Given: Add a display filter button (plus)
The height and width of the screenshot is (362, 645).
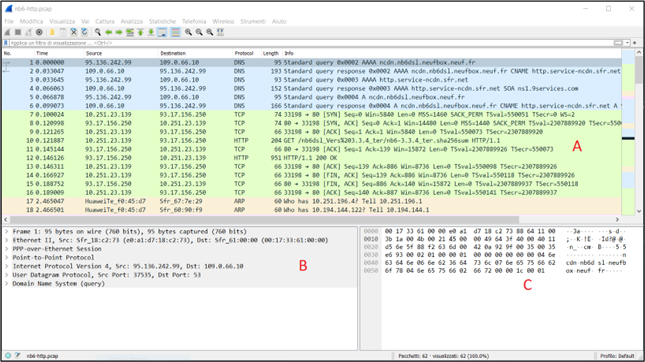Looking at the screenshot, I should (635, 43).
